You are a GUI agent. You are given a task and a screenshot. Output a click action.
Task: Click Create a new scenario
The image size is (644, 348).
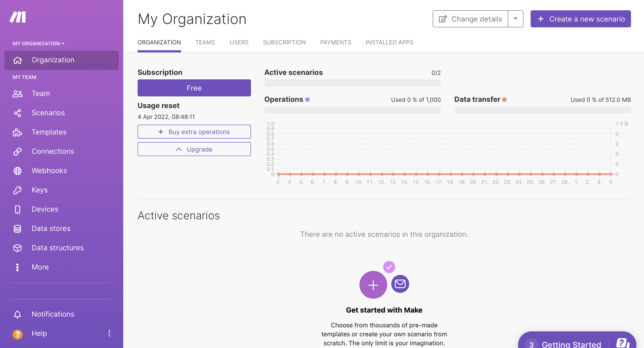[x=580, y=19]
